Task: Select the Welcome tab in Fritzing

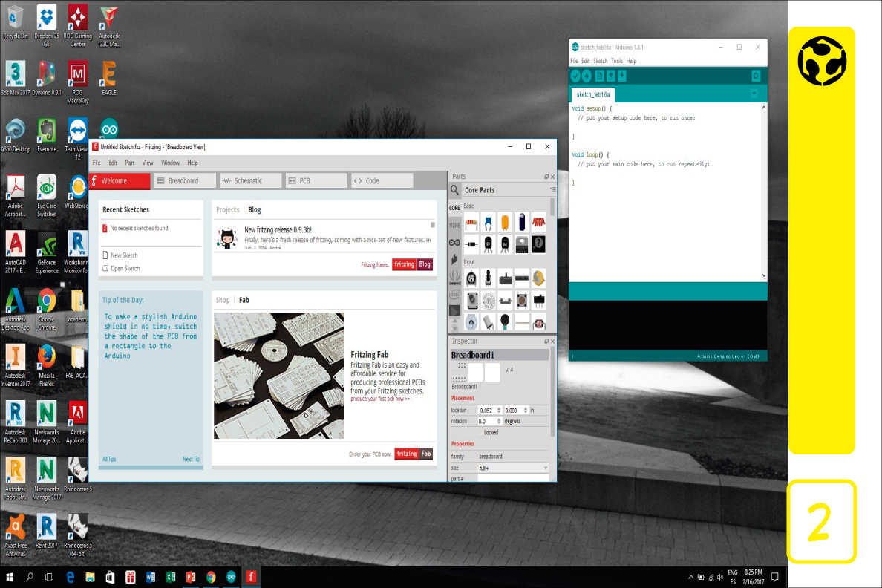Action: (120, 180)
